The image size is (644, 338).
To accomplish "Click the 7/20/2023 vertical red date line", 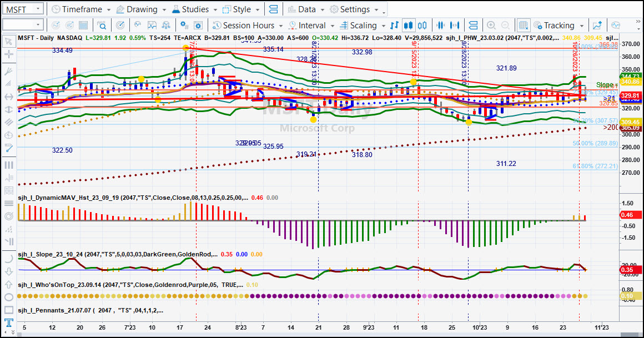I will coord(196,181).
